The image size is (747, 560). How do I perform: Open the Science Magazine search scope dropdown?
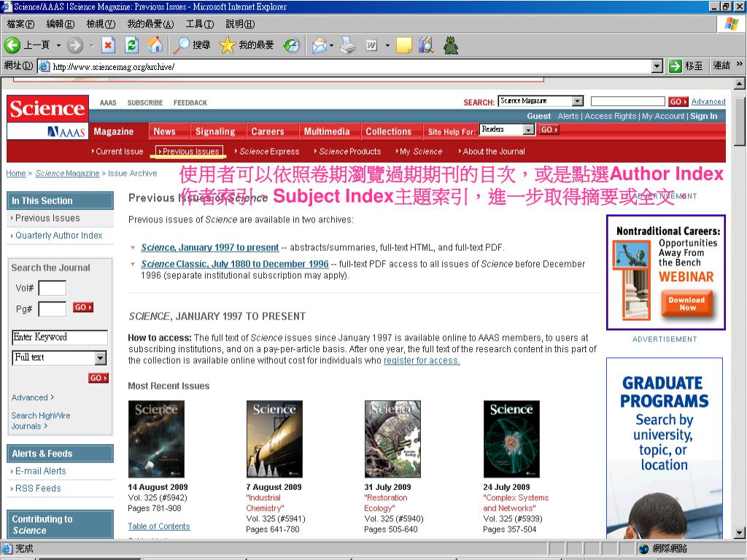578,101
